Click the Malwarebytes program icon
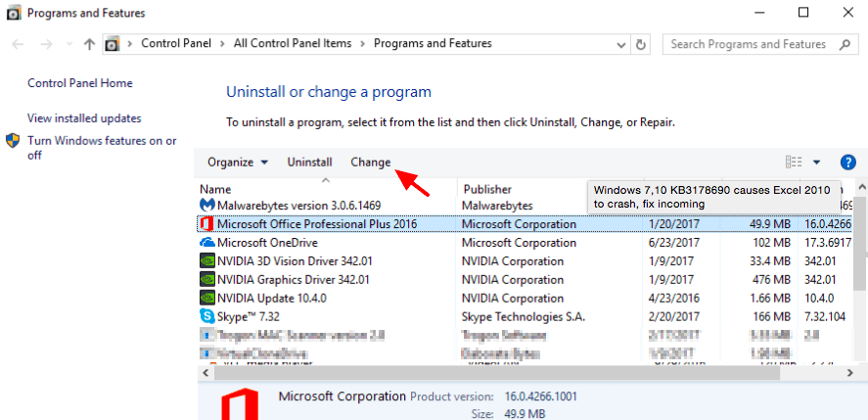Viewport: 868px width, 420px height. click(x=207, y=206)
